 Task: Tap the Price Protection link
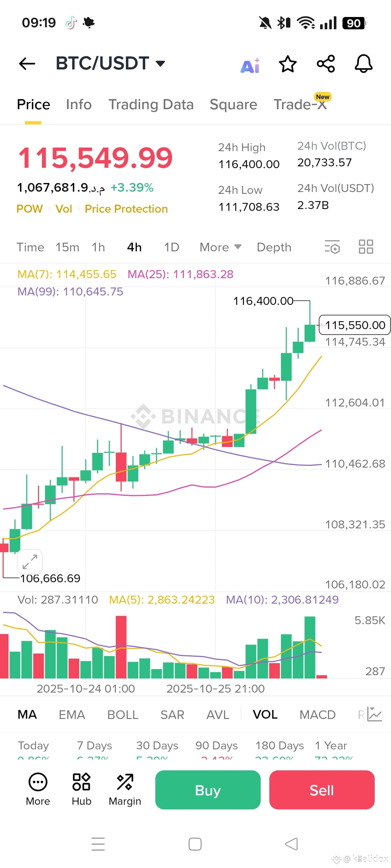click(x=126, y=209)
